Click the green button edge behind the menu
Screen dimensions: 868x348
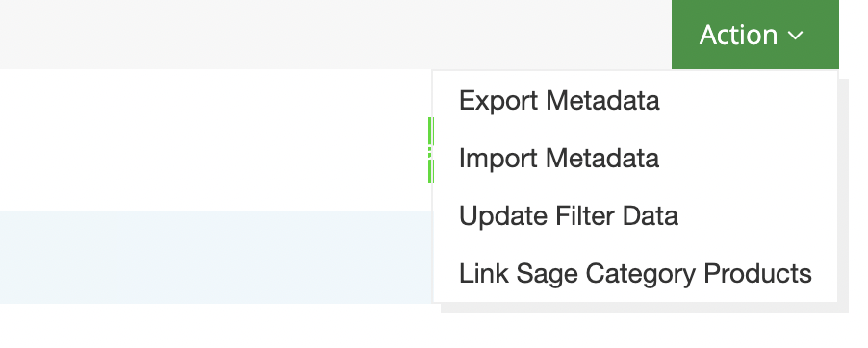point(431,149)
